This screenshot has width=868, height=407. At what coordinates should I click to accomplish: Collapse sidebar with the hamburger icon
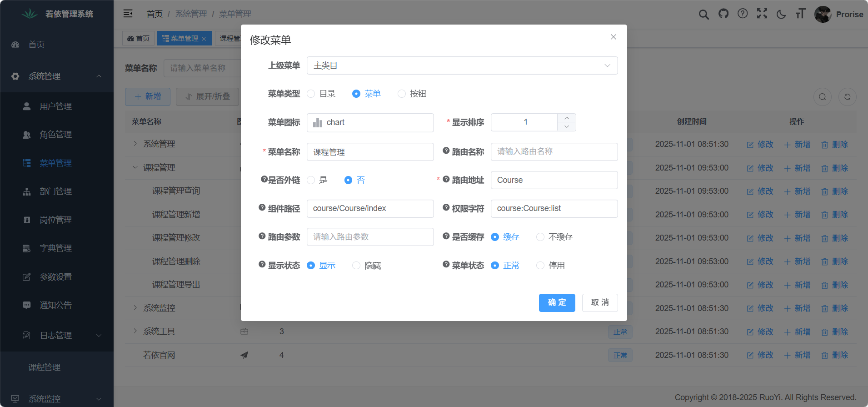[x=128, y=14]
